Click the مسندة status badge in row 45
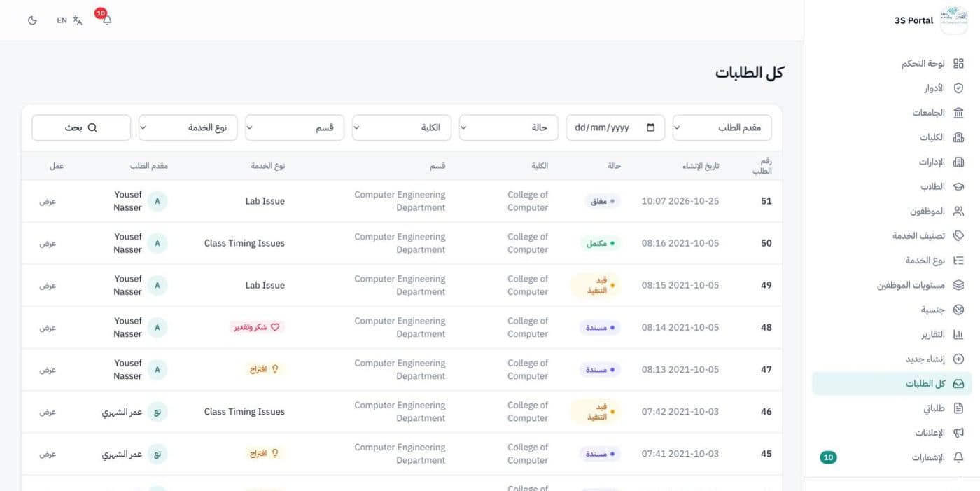The image size is (980, 491). [600, 454]
